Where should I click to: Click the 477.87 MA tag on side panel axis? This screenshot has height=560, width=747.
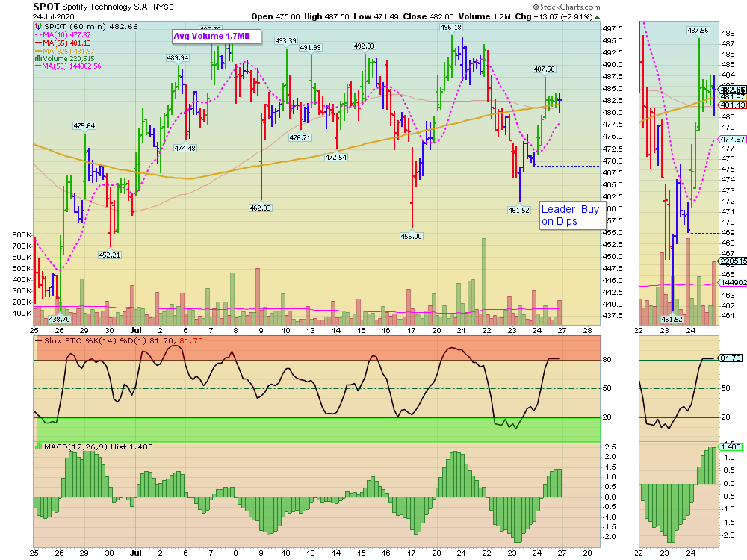(x=732, y=140)
